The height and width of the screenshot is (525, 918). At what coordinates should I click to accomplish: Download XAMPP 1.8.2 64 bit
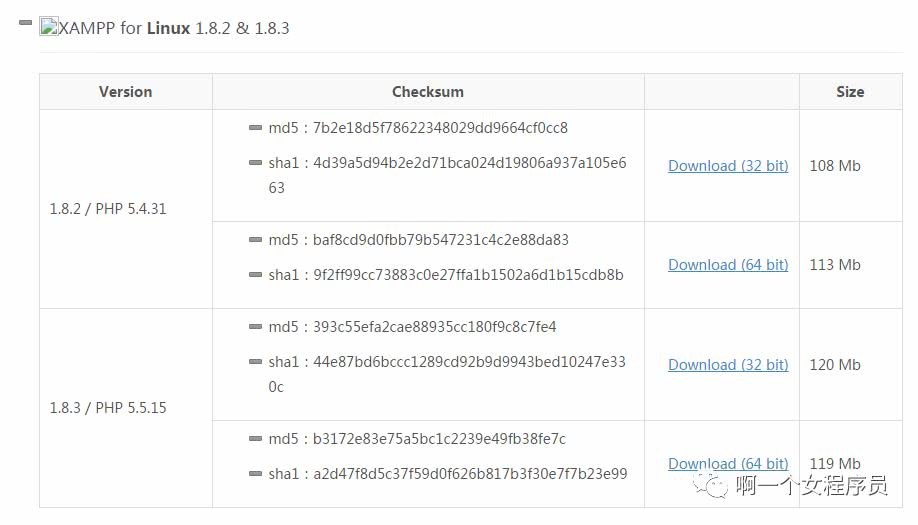coord(728,265)
